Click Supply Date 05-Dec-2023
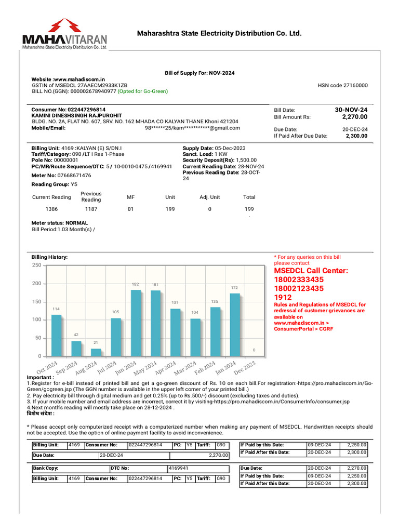Screen dimensions: 399x532 click(x=214, y=148)
